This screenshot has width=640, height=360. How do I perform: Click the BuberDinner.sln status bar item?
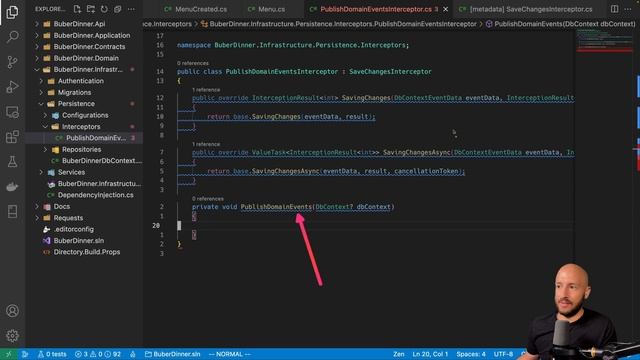pos(173,354)
